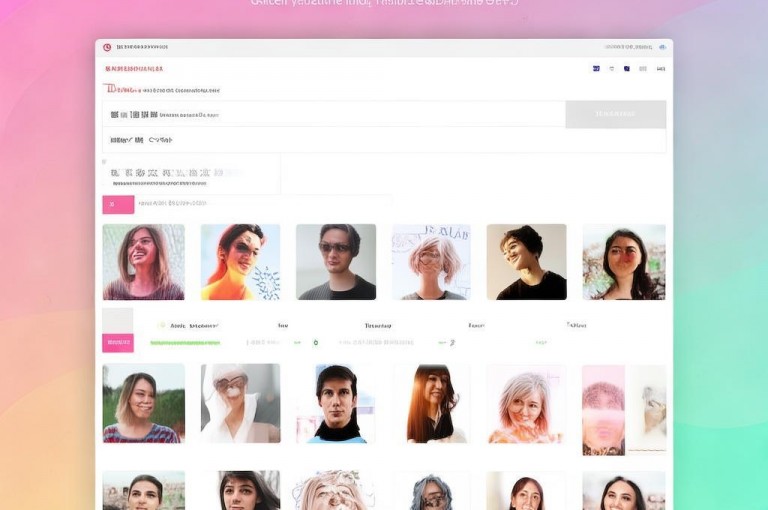This screenshot has width=768, height=510.
Task: Open bottom-row thumbnail of gray wavy-haired person with glasses
Action: click(x=431, y=490)
